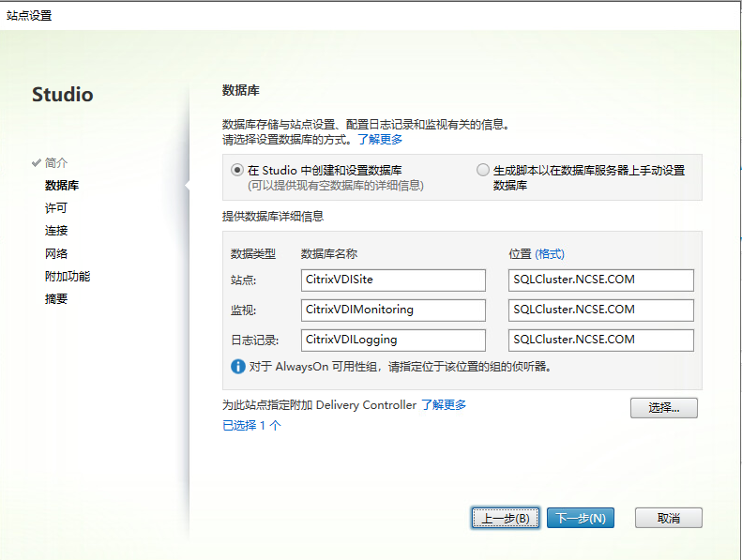The image size is (742, 560).
Task: Click the checkmark icon next to 简介
Action: tap(37, 162)
